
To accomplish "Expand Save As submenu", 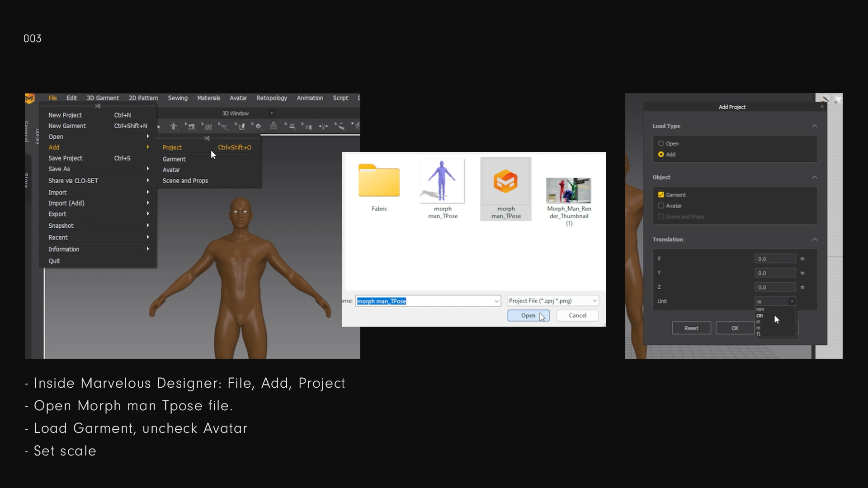I will (x=98, y=169).
